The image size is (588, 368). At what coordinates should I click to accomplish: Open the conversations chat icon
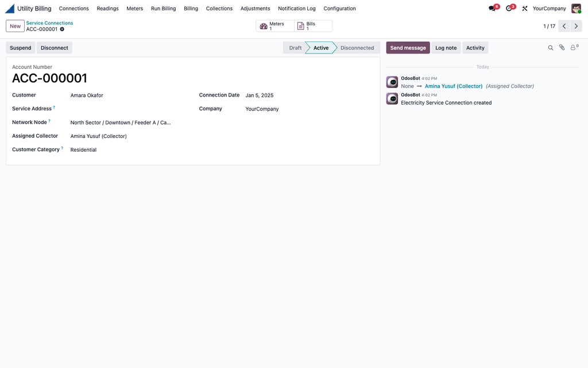[492, 8]
